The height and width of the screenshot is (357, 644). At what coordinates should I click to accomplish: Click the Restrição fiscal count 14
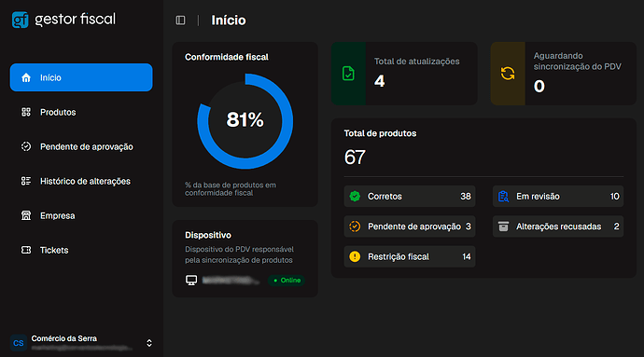point(466,256)
